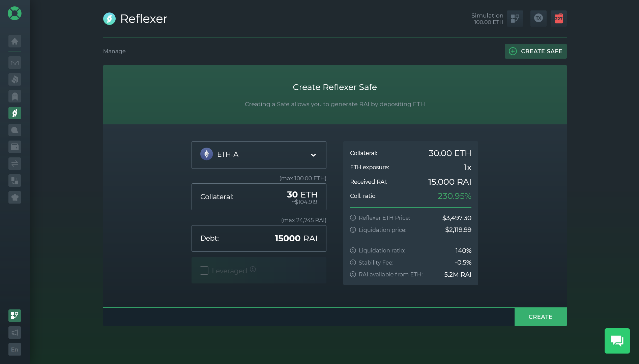Open the announcements megaphone icon
639x364 pixels.
pos(15,333)
